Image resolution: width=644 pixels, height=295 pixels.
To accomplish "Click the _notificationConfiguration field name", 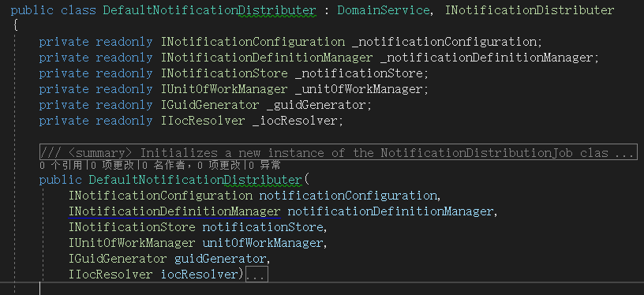I will (x=444, y=42).
